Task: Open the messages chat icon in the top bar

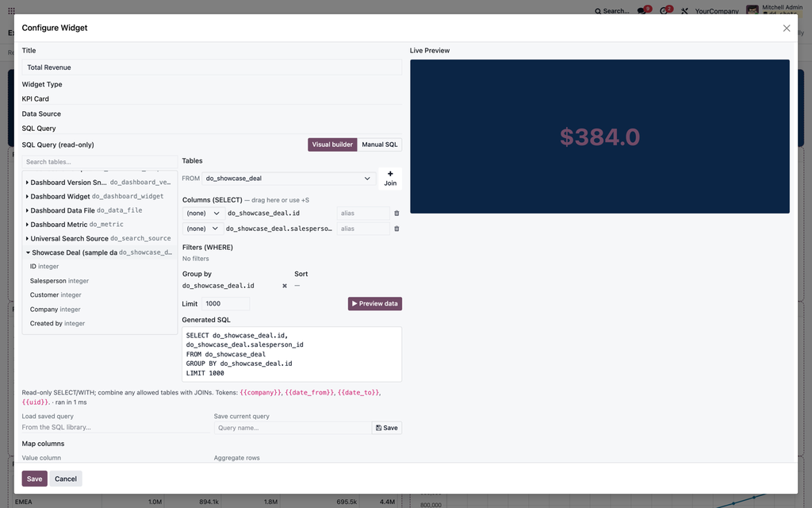Action: 642,11
